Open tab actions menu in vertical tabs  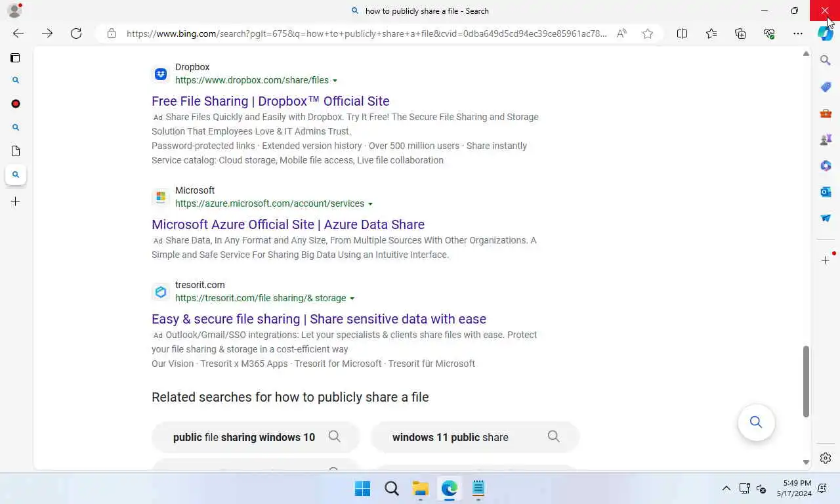click(x=15, y=58)
